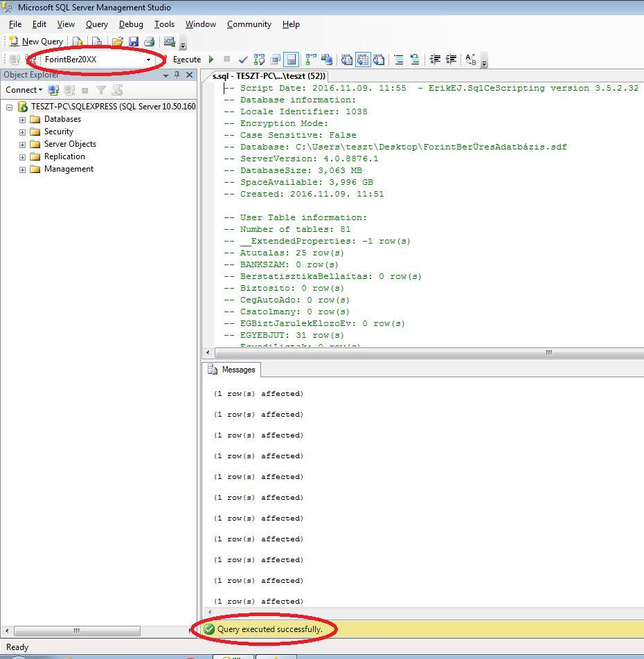Uncomment the selected lines
The width and height of the screenshot is (644, 659).
coord(415,60)
